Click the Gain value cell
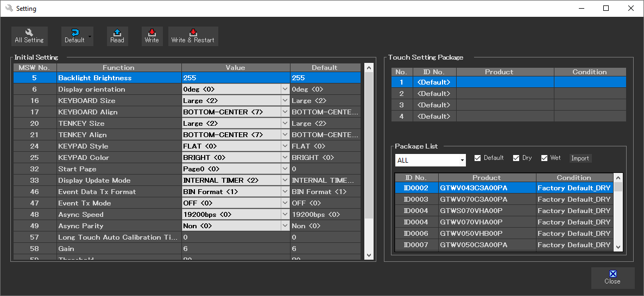The image size is (644, 296). tap(236, 249)
